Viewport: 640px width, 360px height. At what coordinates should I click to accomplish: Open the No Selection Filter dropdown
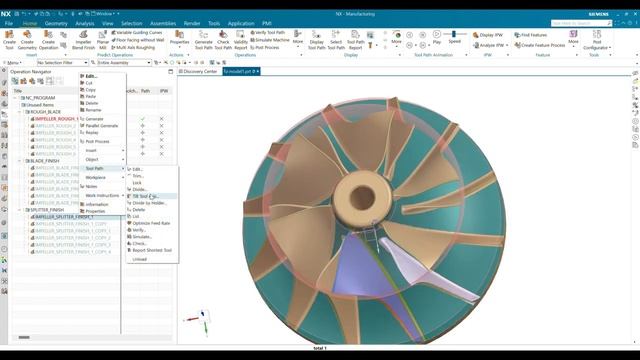pos(62,62)
